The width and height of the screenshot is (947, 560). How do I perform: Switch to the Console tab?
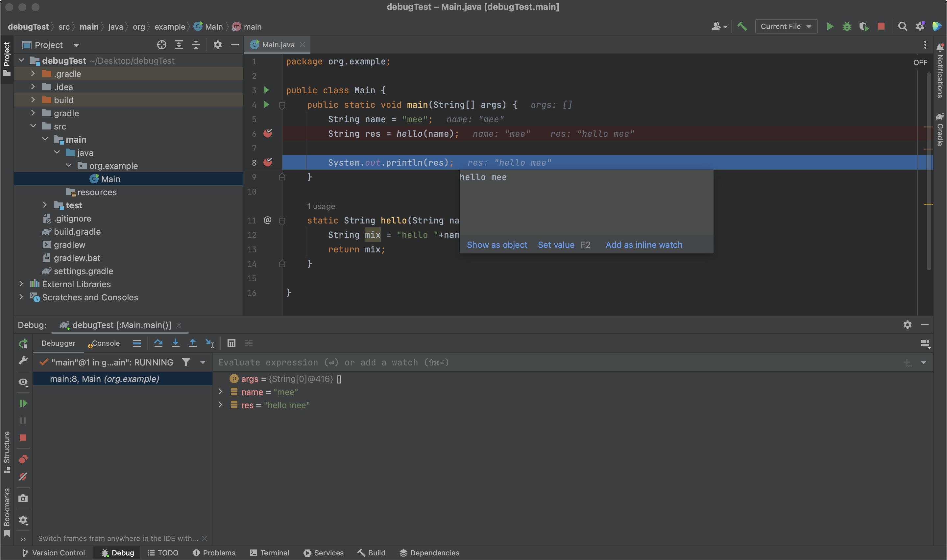(105, 343)
